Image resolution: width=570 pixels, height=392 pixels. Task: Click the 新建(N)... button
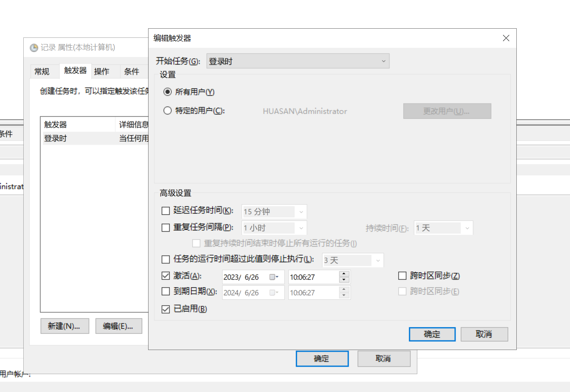(x=64, y=326)
